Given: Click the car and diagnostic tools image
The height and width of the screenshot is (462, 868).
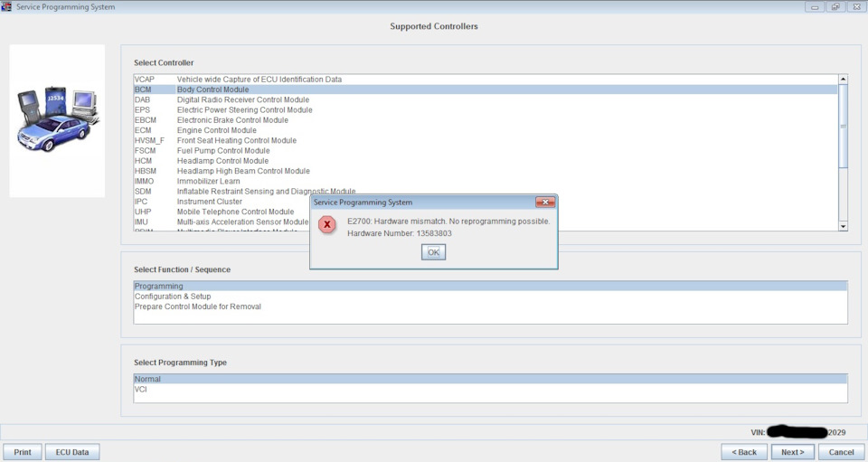Looking at the screenshot, I should click(57, 120).
